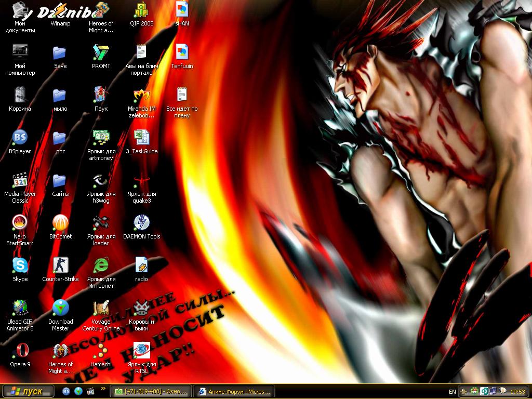Select the Паук spider solitaire icon

pos(101,99)
